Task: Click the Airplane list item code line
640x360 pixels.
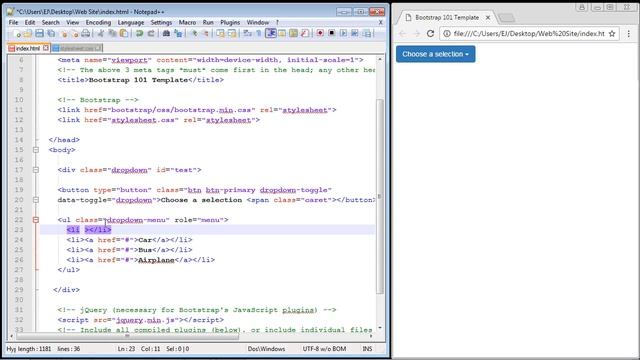Action: coord(140,260)
